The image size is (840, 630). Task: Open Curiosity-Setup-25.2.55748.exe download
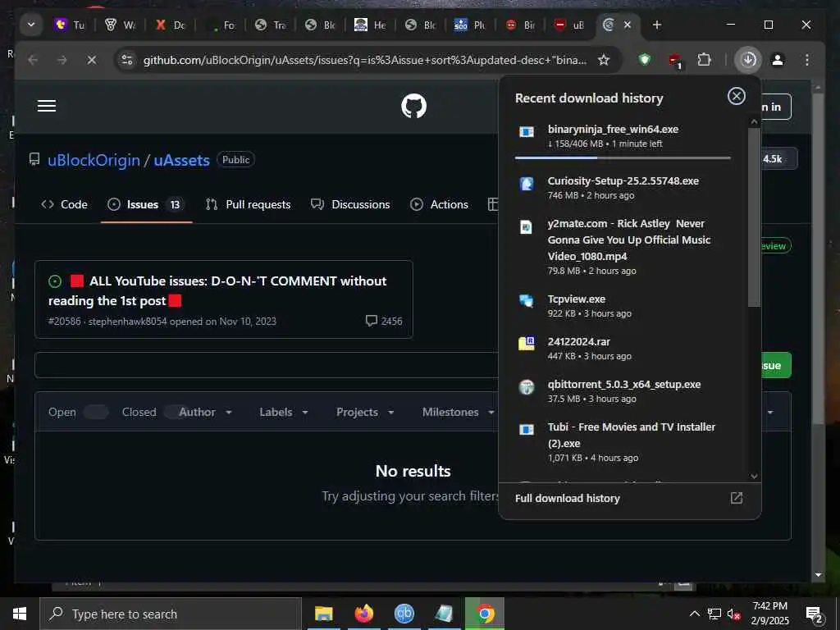623,188
